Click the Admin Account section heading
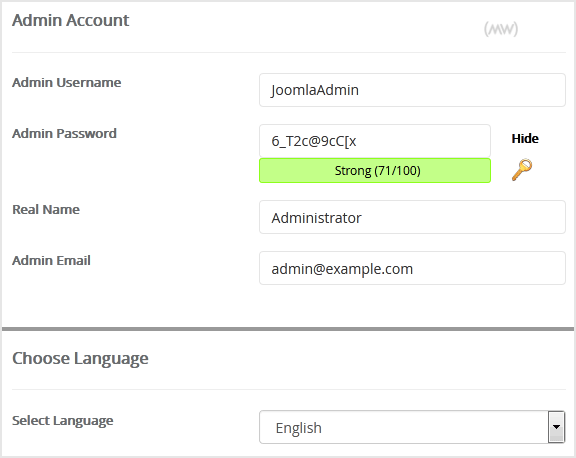This screenshot has width=576, height=458. 71,20
